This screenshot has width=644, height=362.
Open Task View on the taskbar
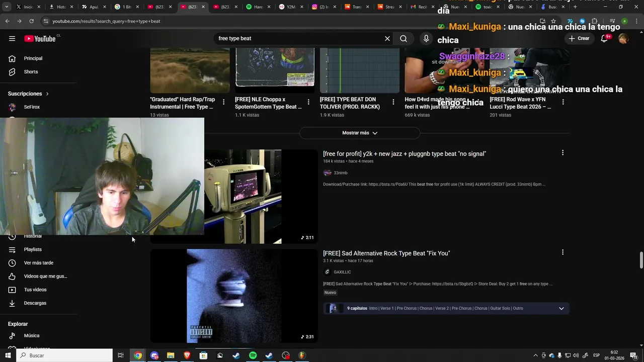pos(121,355)
